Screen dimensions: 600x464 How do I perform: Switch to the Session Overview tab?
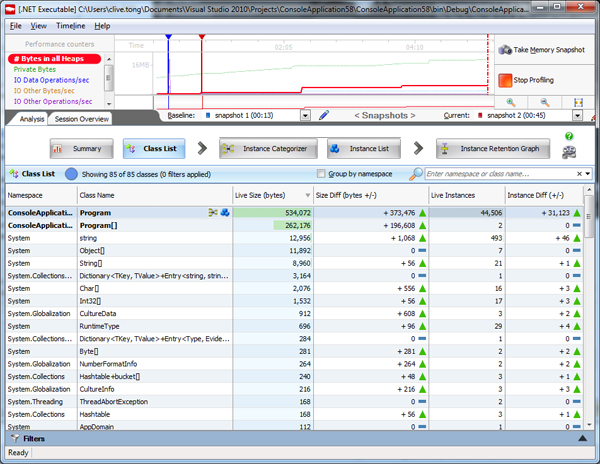pos(82,119)
